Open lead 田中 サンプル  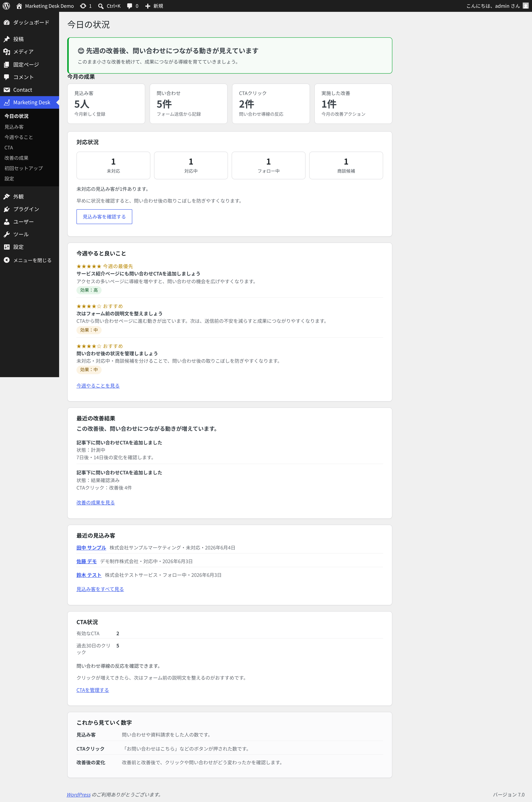(91, 547)
